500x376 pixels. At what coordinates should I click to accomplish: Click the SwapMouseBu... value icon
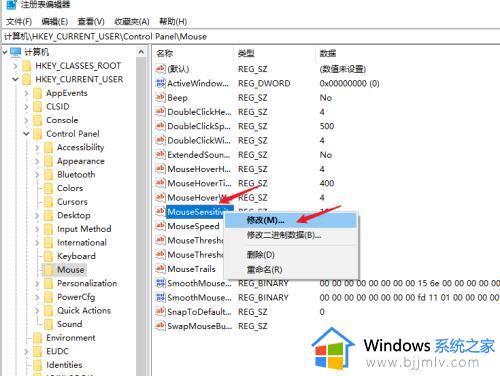click(x=160, y=326)
